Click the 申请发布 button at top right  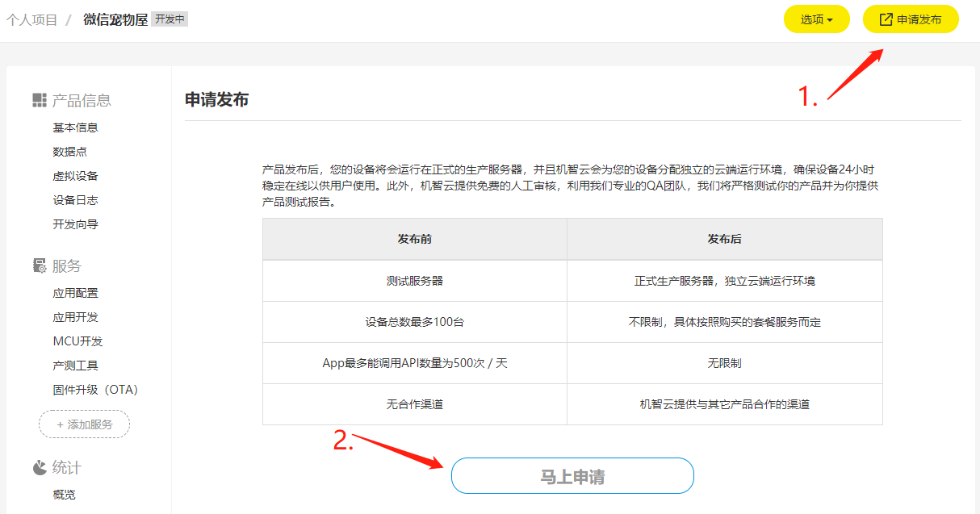tap(911, 19)
